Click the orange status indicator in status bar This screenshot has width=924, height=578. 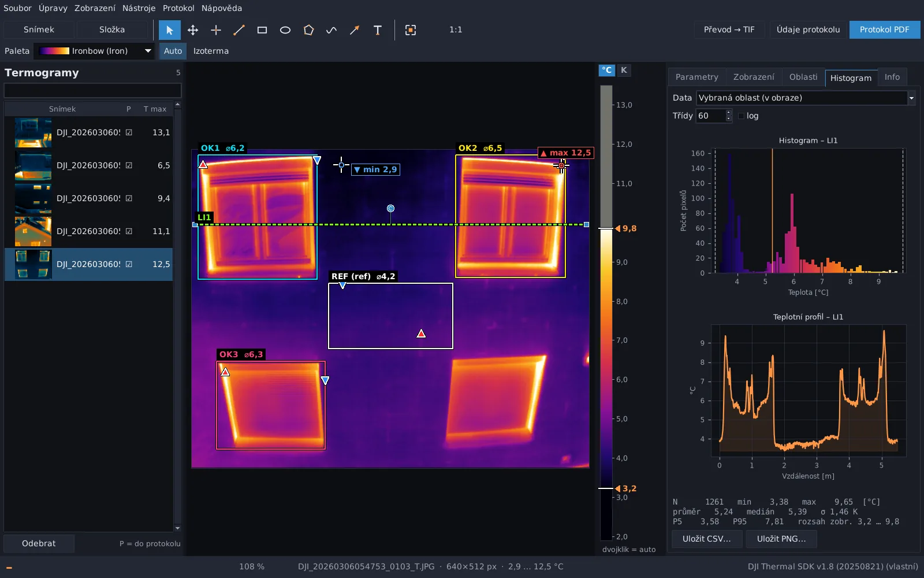[9, 568]
